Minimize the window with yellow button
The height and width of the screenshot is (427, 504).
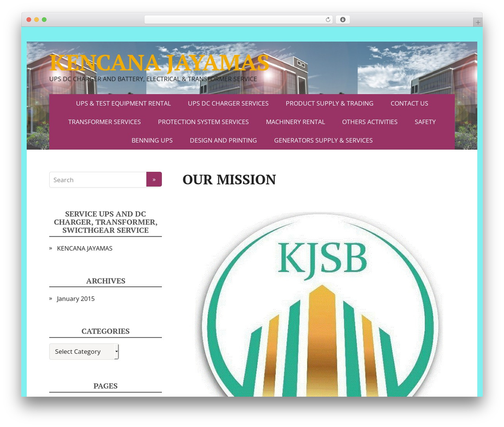tap(37, 20)
